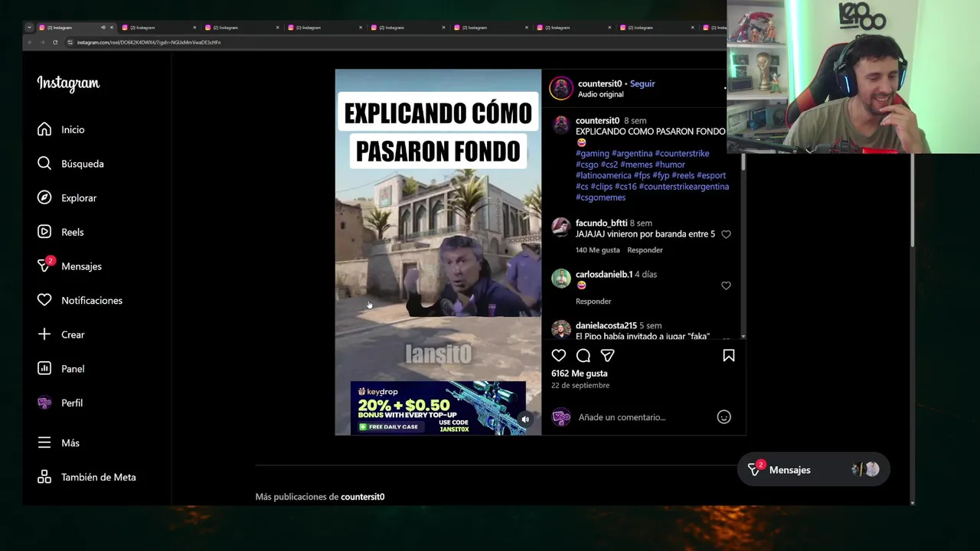
Task: Reload the page with the browser refresh icon
Action: 55,42
